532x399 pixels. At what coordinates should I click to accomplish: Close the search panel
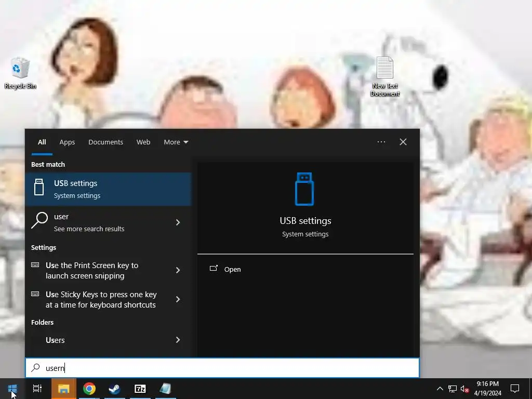403,142
